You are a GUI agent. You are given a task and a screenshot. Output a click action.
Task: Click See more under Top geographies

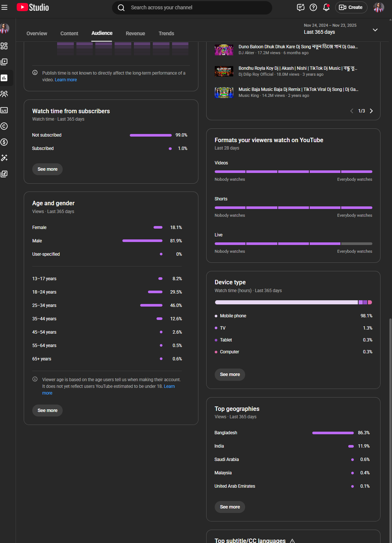230,507
